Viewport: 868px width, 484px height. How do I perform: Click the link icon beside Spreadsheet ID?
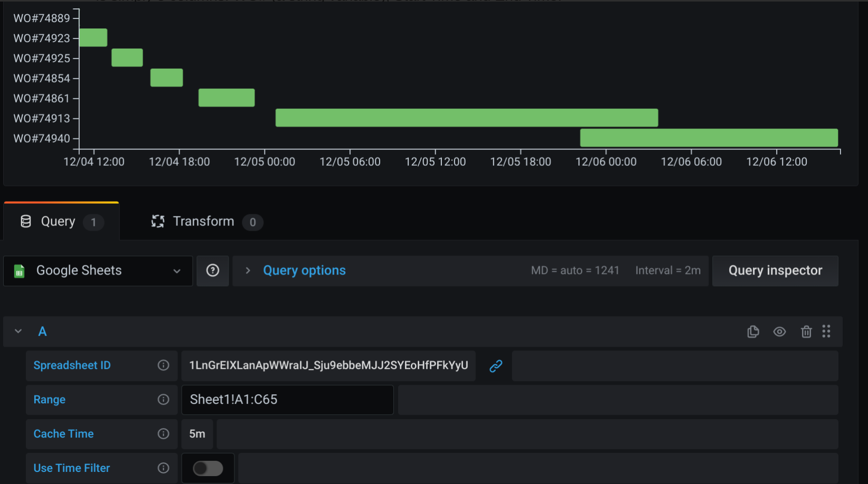click(495, 366)
